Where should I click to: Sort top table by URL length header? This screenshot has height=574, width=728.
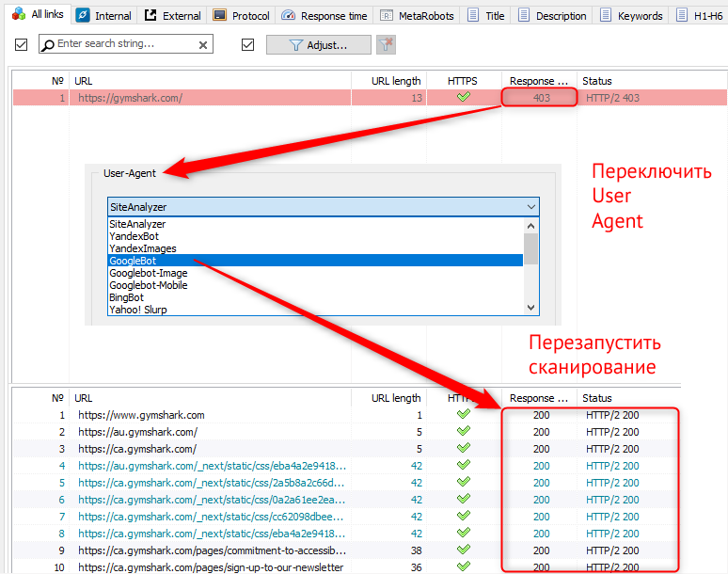pos(388,81)
